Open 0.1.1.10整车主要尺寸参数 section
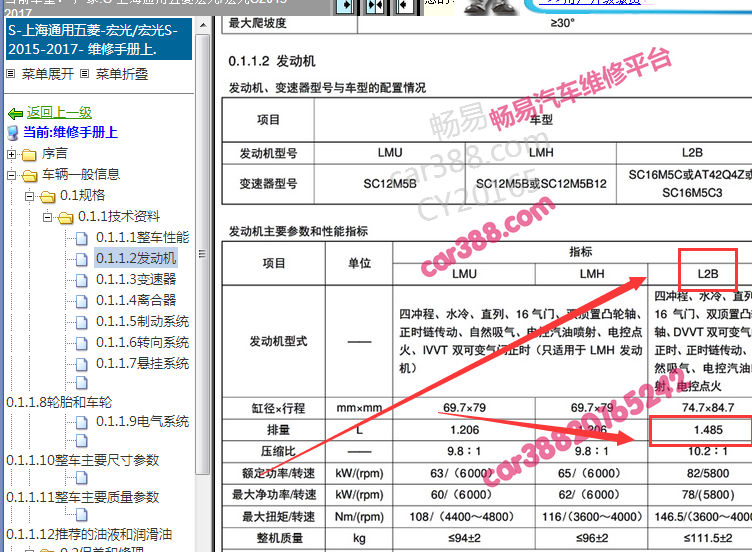The width and height of the screenshot is (752, 552). [x=82, y=460]
